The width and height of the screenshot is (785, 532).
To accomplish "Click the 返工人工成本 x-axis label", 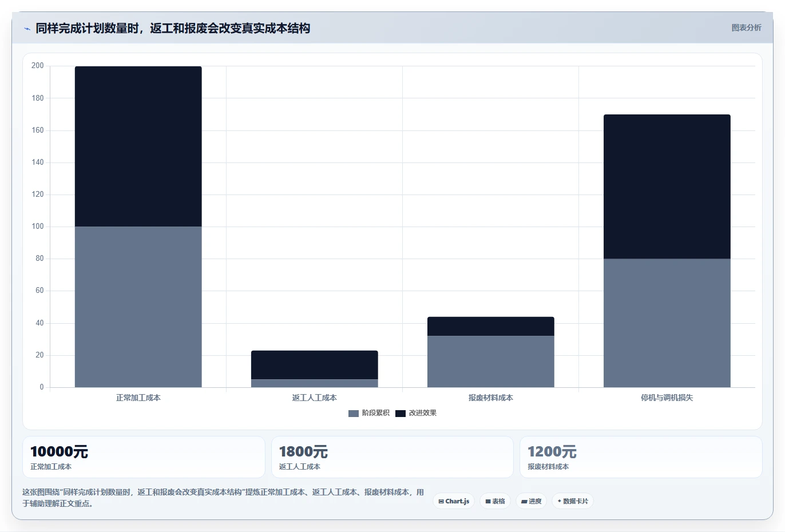I will click(x=315, y=398).
